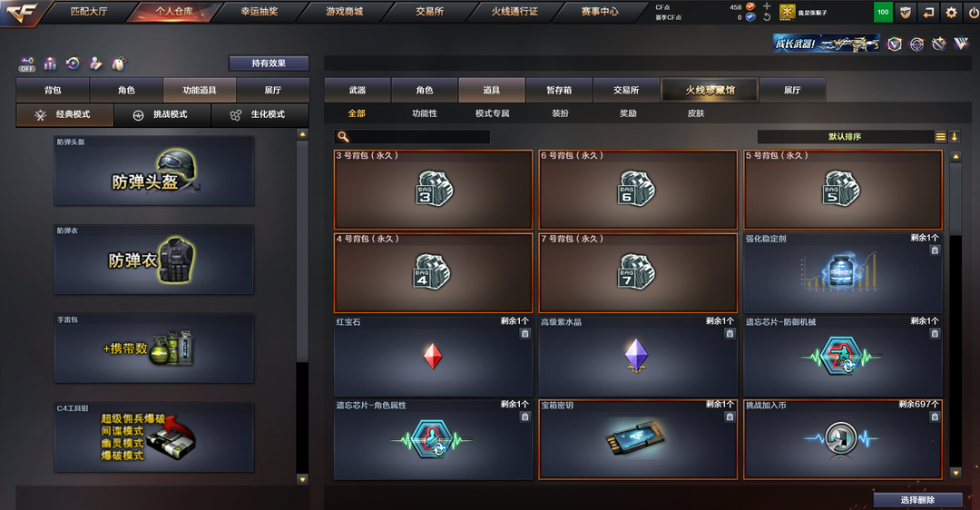The width and height of the screenshot is (980, 510).
Task: Click the orange return arrow icon
Action: (x=928, y=12)
